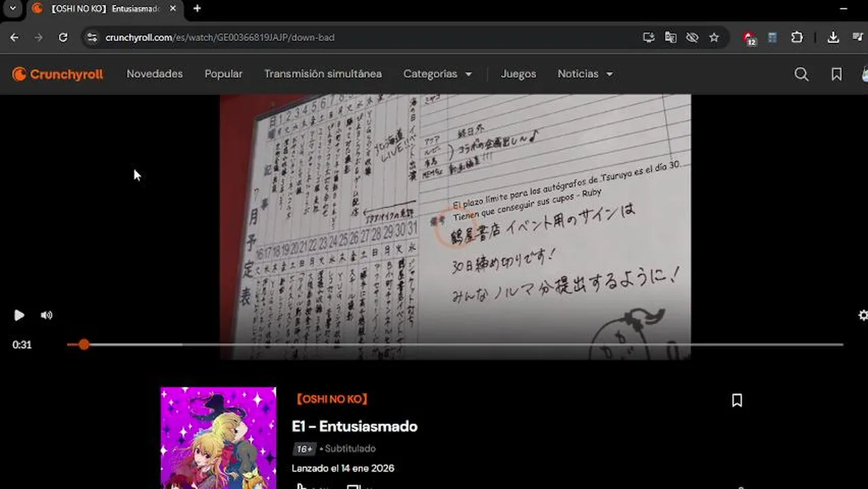The image size is (868, 489).
Task: Open red extension with 12 badge
Action: pyautogui.click(x=749, y=38)
